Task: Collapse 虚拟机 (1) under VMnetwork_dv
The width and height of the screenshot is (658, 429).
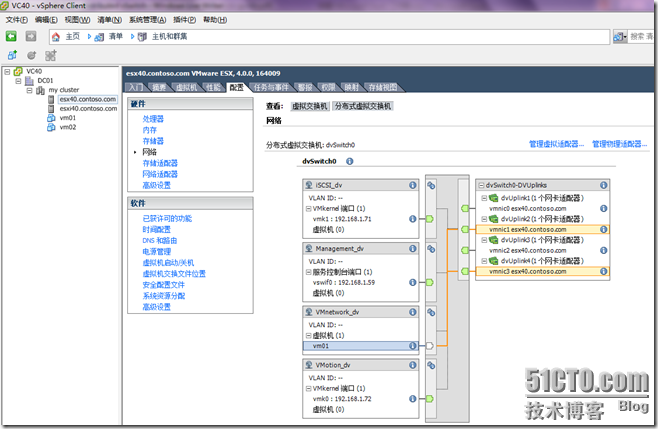Action: click(x=308, y=335)
